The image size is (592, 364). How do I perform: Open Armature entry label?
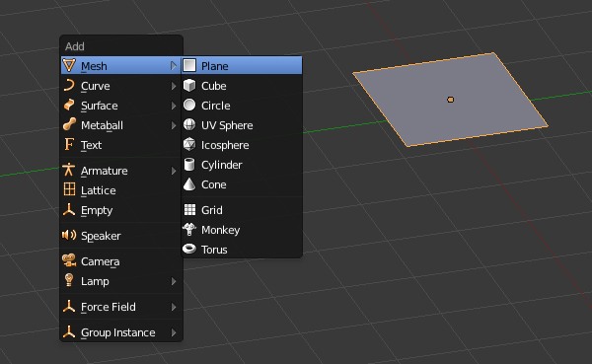(x=105, y=171)
